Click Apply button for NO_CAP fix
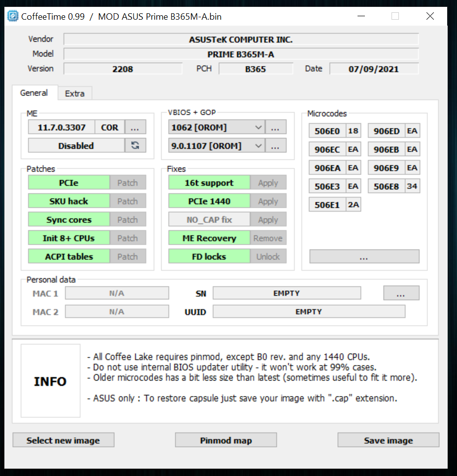Screen dimensions: 457x476 268,220
